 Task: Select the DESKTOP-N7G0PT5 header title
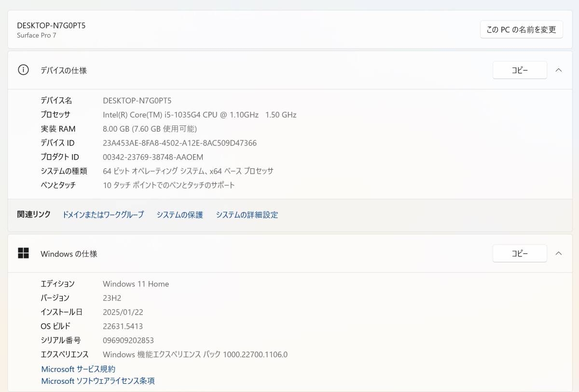click(51, 25)
